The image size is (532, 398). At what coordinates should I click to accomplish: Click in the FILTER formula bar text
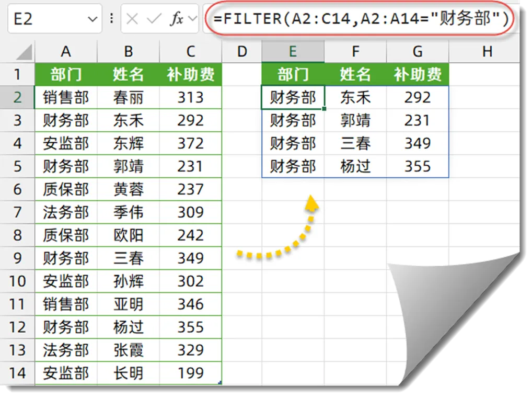(361, 19)
